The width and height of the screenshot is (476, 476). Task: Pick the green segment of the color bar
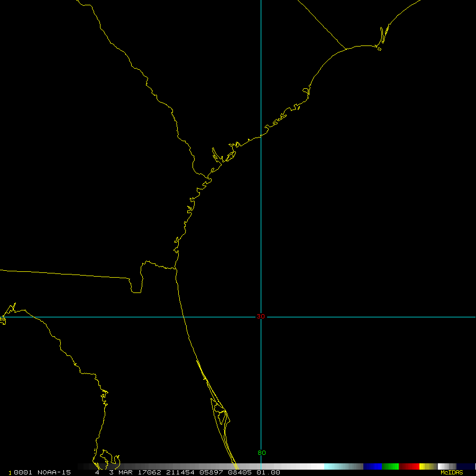(390, 466)
